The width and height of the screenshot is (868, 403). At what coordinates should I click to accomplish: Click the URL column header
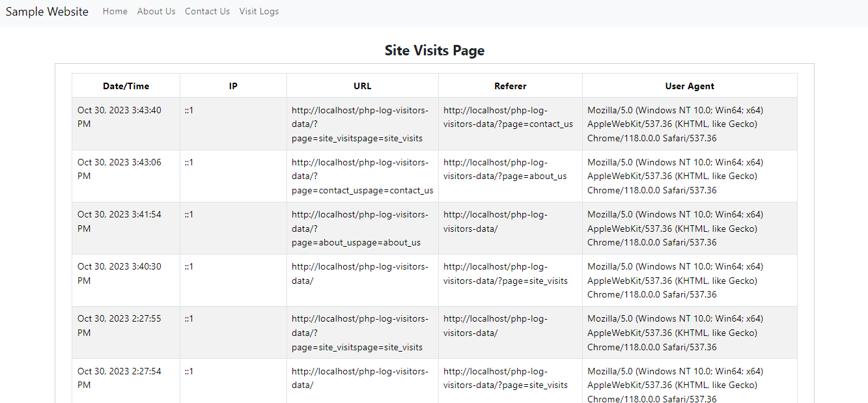363,86
